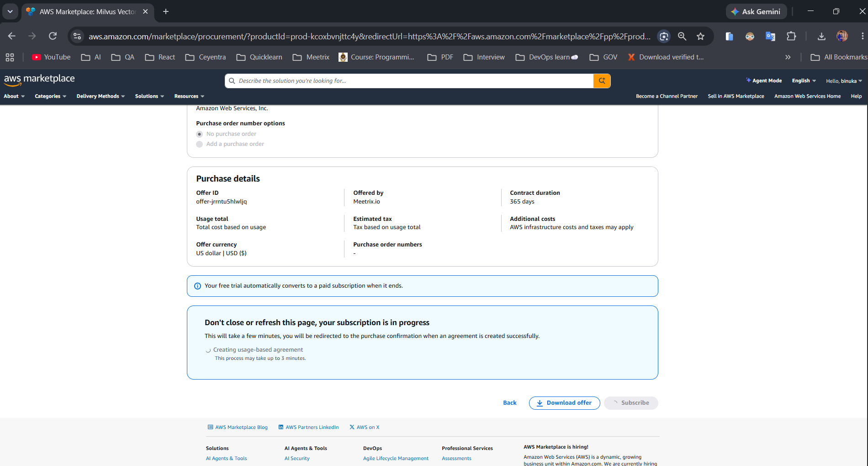Click the browser forward arrow
This screenshot has height=466, width=868.
click(32, 36)
